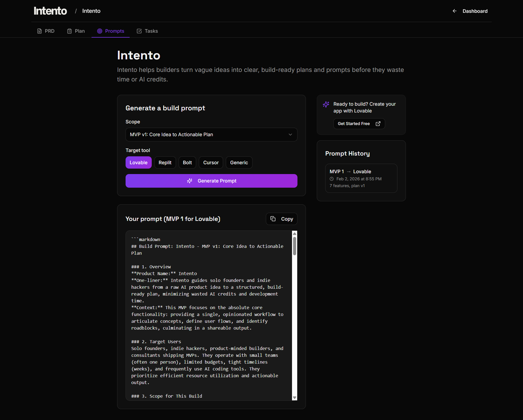Select Bolt as the target tool
Viewport: 523px width, 420px height.
tap(187, 162)
